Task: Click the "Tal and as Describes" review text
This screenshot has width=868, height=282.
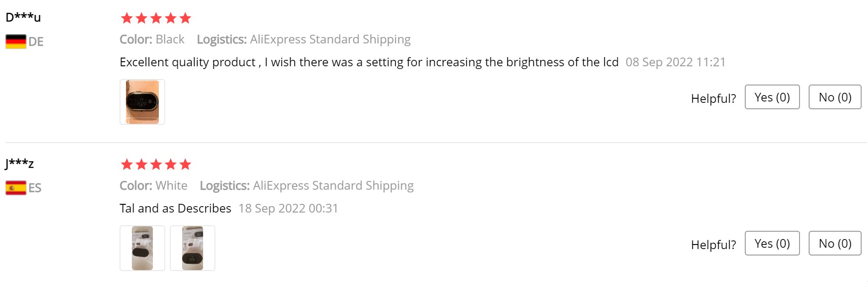Action: [175, 208]
